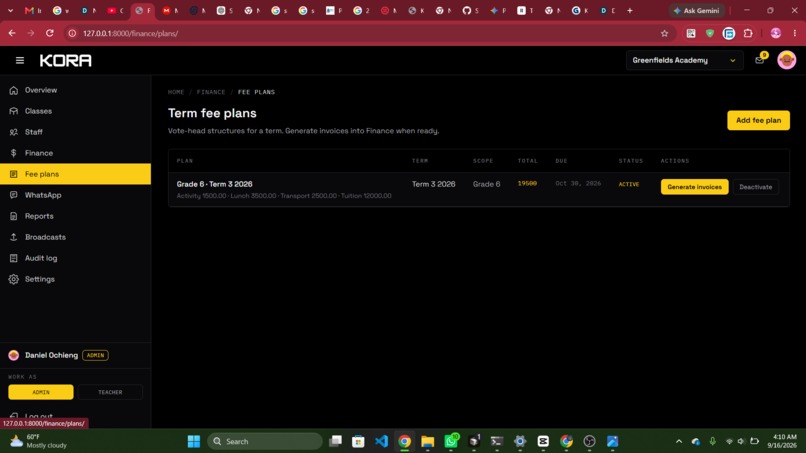Open the top-right user avatar
The image size is (806, 453).
click(x=786, y=60)
